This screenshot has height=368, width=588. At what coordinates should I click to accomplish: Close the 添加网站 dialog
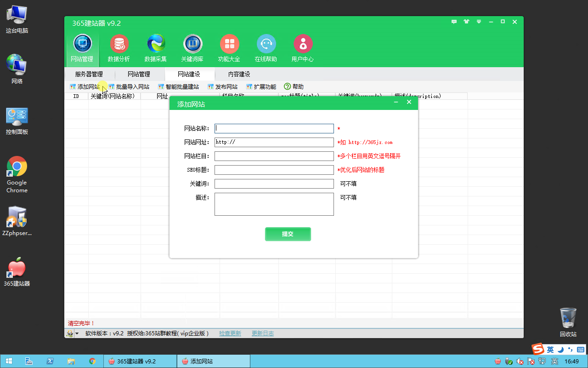pyautogui.click(x=409, y=102)
